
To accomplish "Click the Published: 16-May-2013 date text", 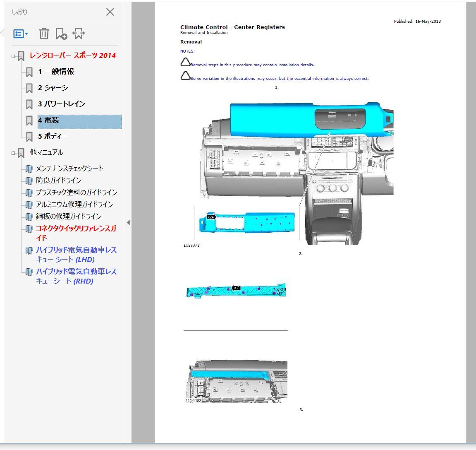I will point(417,21).
